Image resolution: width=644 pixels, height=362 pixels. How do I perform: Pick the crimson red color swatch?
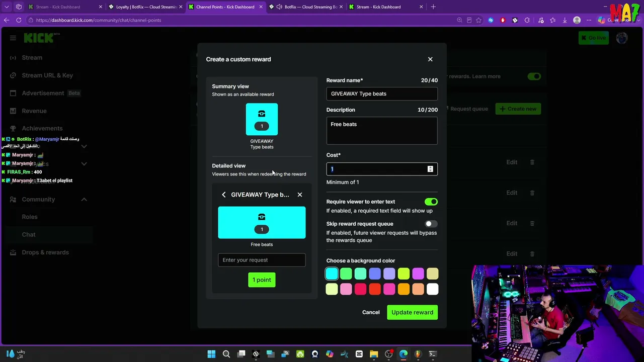tap(360, 289)
